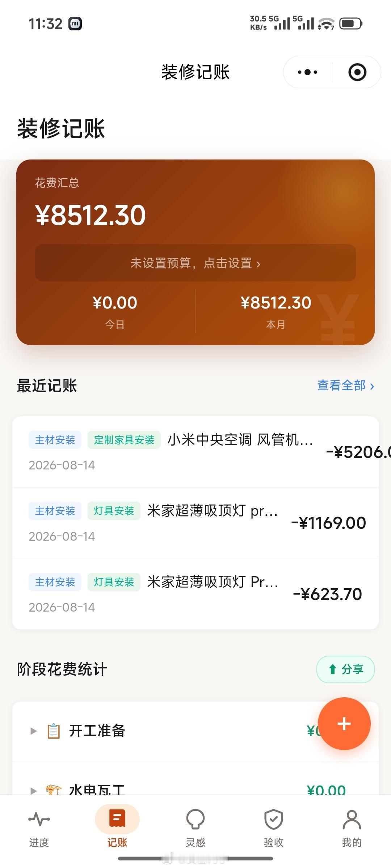Expand the 水电瓦工 stage arrow
Image resolution: width=391 pixels, height=868 pixels.
coord(33,791)
